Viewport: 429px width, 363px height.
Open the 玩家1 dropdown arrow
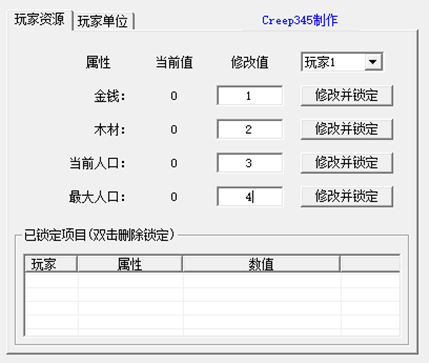(373, 62)
